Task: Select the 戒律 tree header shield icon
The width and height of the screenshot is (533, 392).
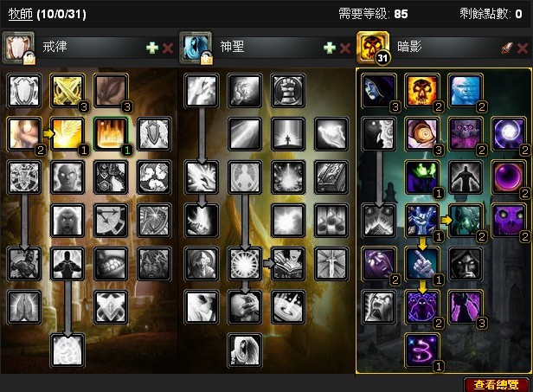Action: point(17,48)
